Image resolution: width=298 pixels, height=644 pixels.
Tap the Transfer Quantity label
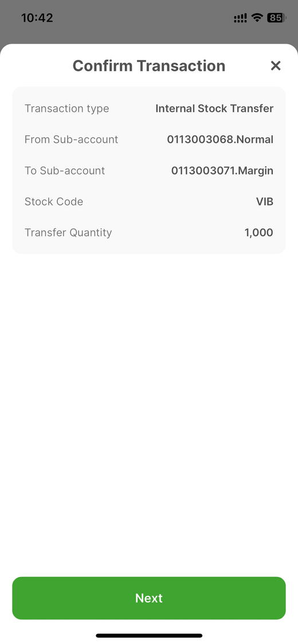coord(68,232)
